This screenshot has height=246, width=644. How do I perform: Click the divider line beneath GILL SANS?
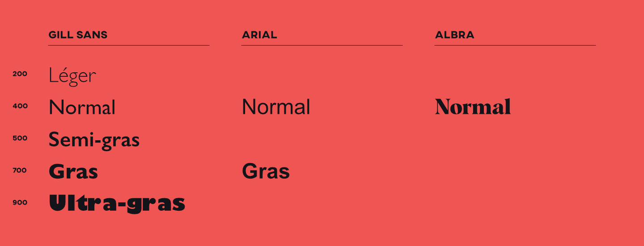(129, 45)
